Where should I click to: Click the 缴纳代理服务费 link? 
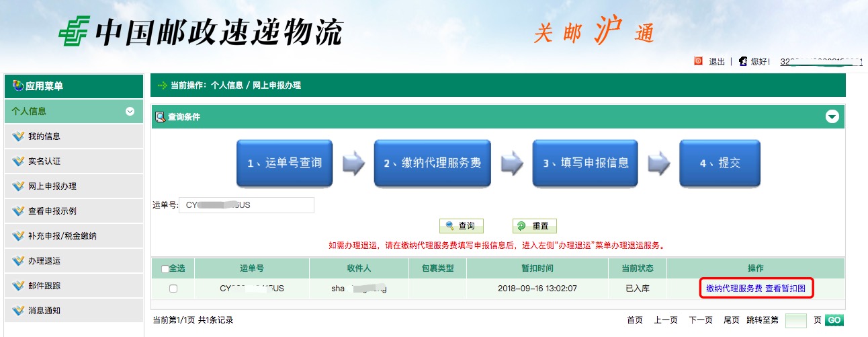pos(734,289)
